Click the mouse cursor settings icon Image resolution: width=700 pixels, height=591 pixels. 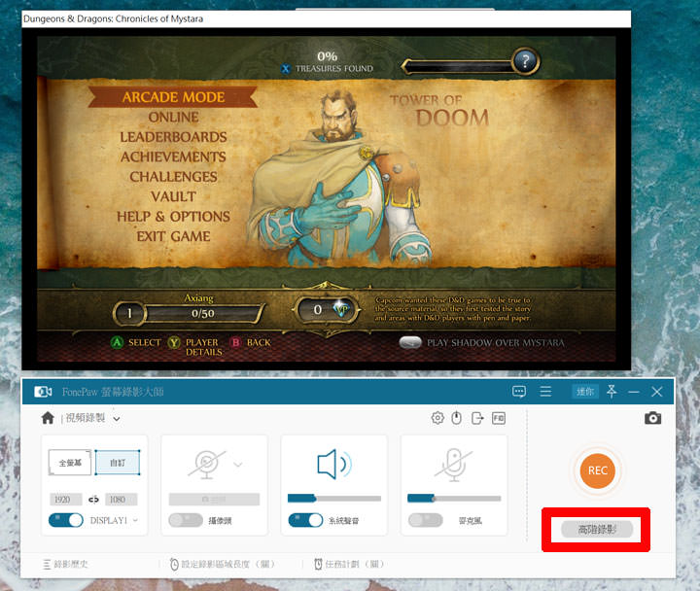pyautogui.click(x=457, y=418)
